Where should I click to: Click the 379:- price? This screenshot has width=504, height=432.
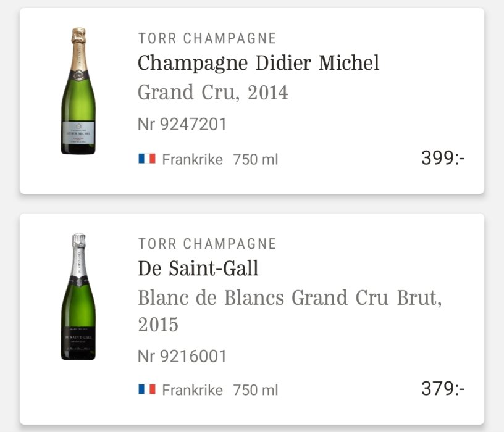tap(443, 389)
